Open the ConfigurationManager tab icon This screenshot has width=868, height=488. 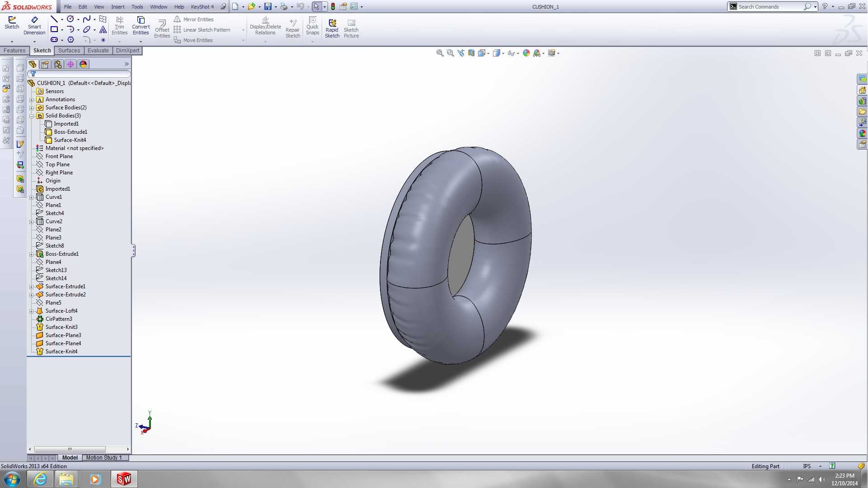(58, 64)
